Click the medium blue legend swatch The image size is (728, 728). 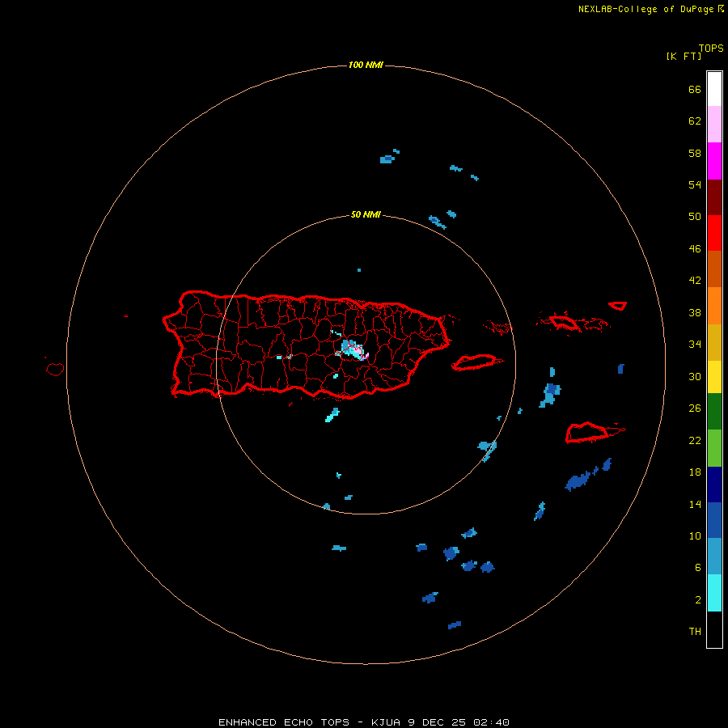click(714, 520)
